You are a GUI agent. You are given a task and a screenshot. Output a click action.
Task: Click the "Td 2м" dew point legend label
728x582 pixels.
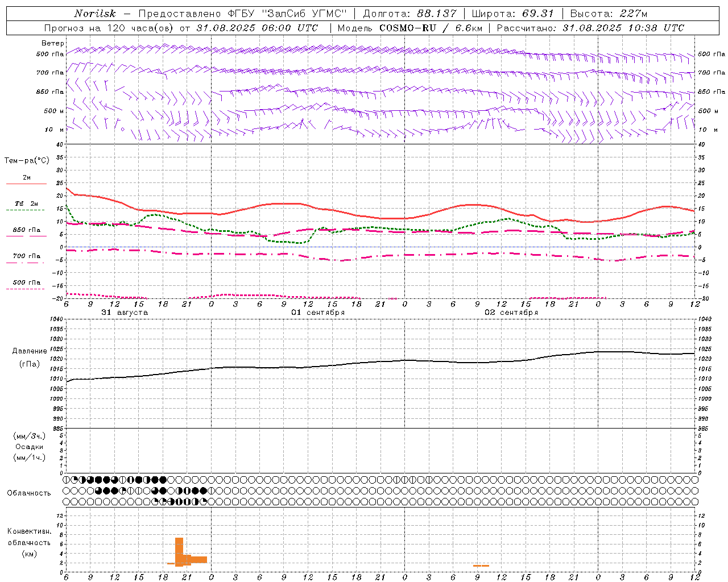[x=26, y=203]
